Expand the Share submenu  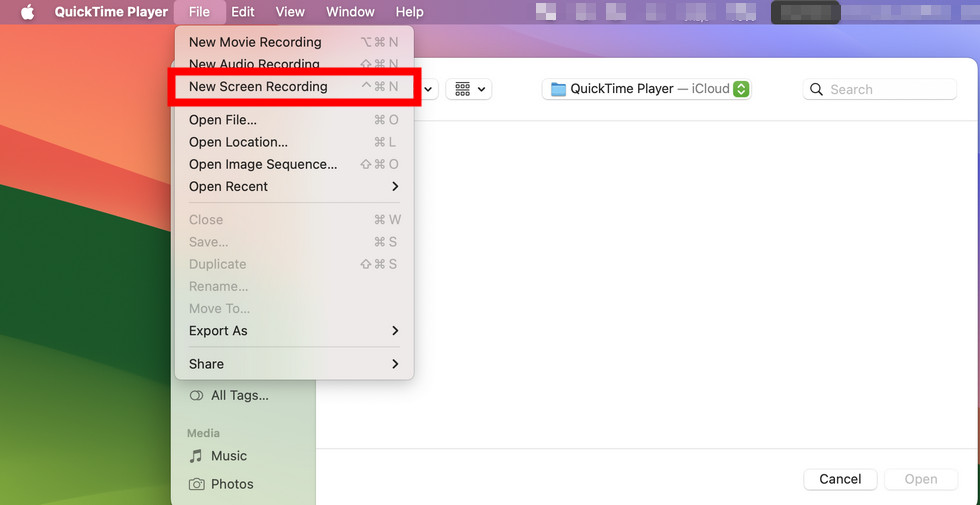pos(294,364)
